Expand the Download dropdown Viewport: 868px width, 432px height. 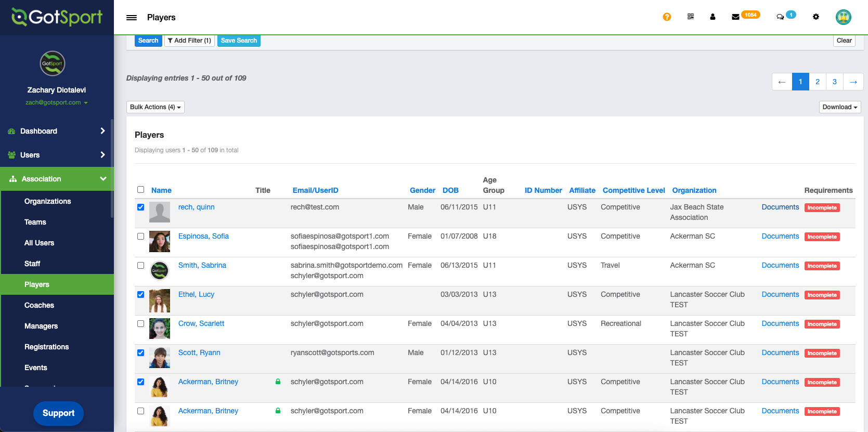pyautogui.click(x=839, y=107)
